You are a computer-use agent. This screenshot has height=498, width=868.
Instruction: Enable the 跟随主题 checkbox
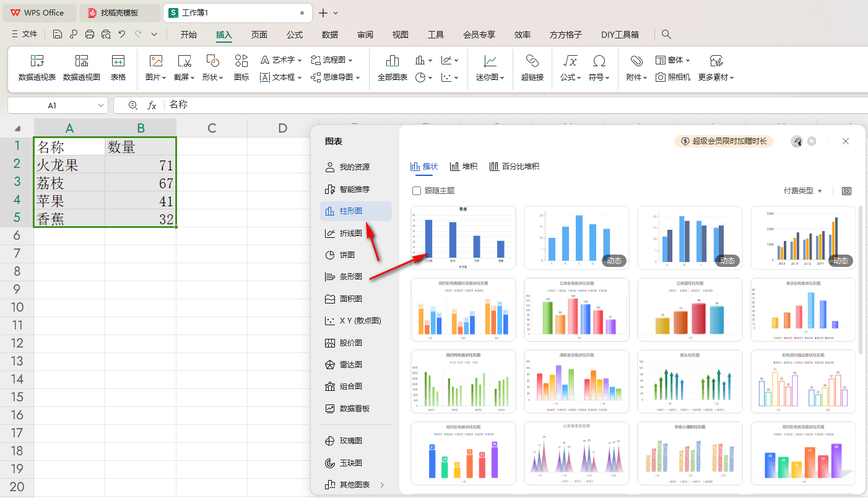tap(417, 191)
